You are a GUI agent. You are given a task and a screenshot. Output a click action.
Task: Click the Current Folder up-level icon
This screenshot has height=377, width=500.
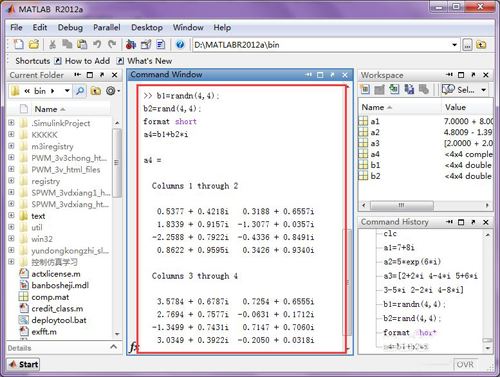coord(96,91)
